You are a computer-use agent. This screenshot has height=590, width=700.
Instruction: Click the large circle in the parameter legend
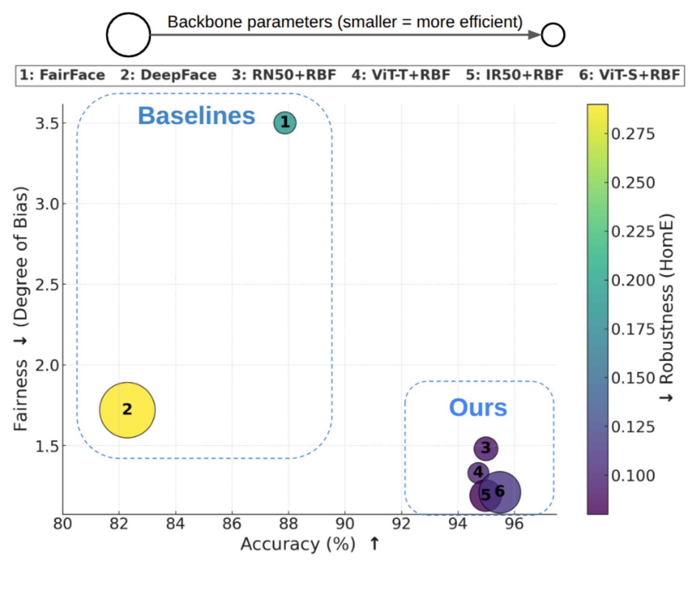click(128, 35)
